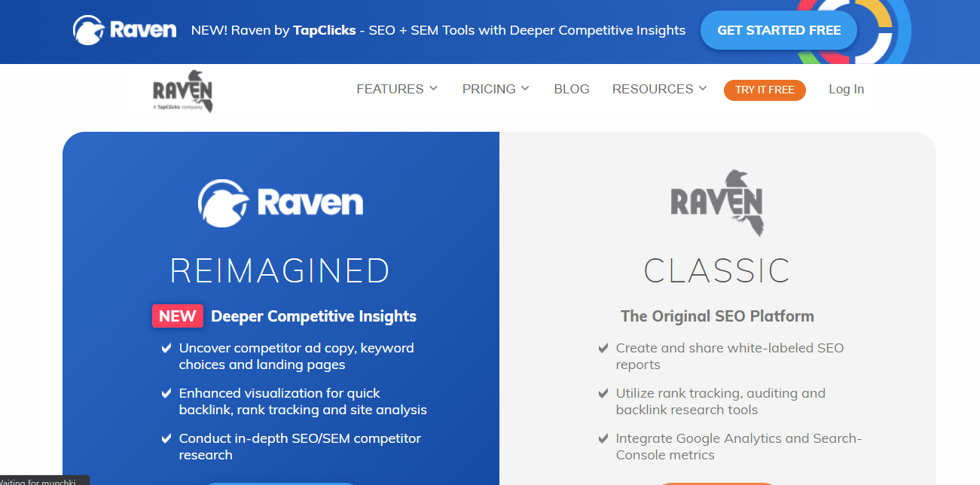Screen dimensions: 980x485
Task: Click checkmark beside Create and share white-labeled reports
Action: [x=603, y=348]
